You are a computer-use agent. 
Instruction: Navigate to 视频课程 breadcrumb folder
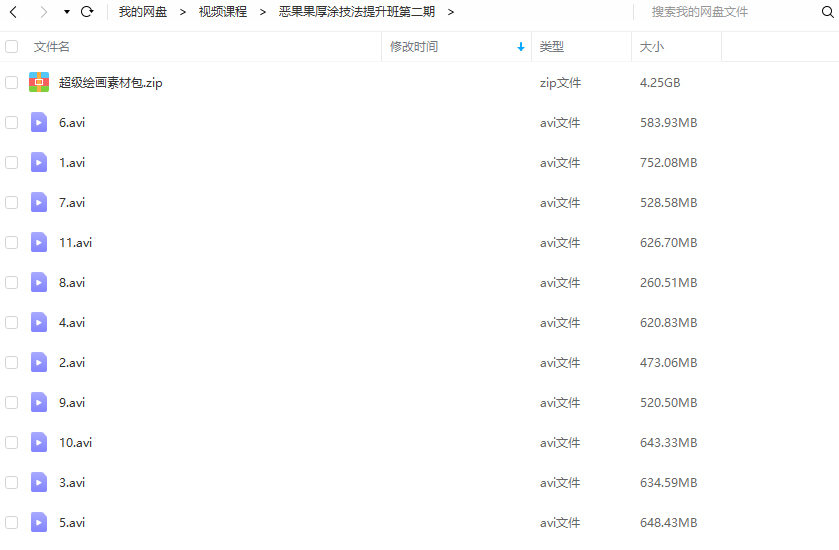[222, 12]
